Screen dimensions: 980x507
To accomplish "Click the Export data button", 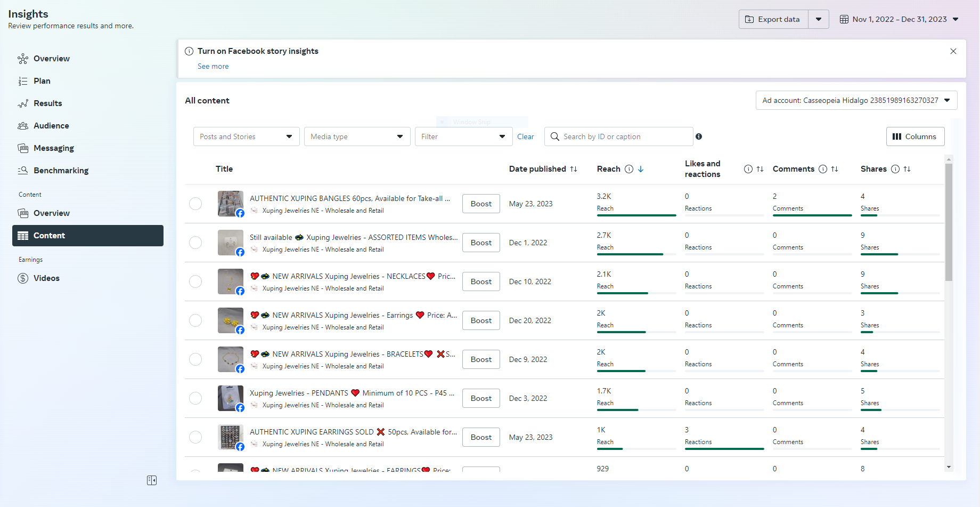I will click(773, 19).
